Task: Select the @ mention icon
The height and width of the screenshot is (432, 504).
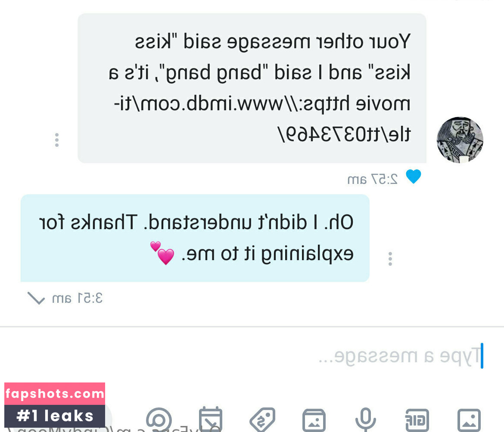Action: 159,420
